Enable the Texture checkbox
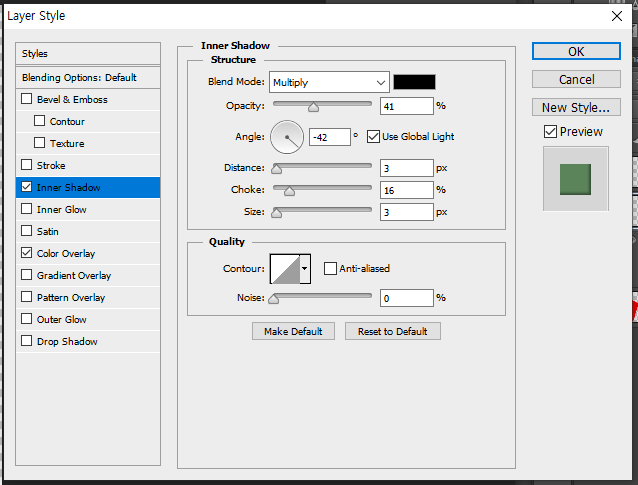638x485 pixels. [39, 143]
